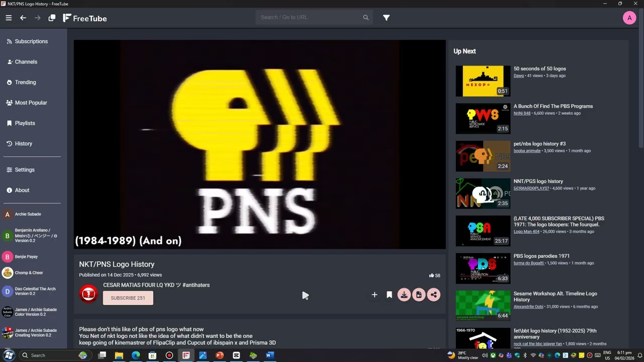Open Dawg channel link
This screenshot has width=644, height=362.
coord(519,76)
